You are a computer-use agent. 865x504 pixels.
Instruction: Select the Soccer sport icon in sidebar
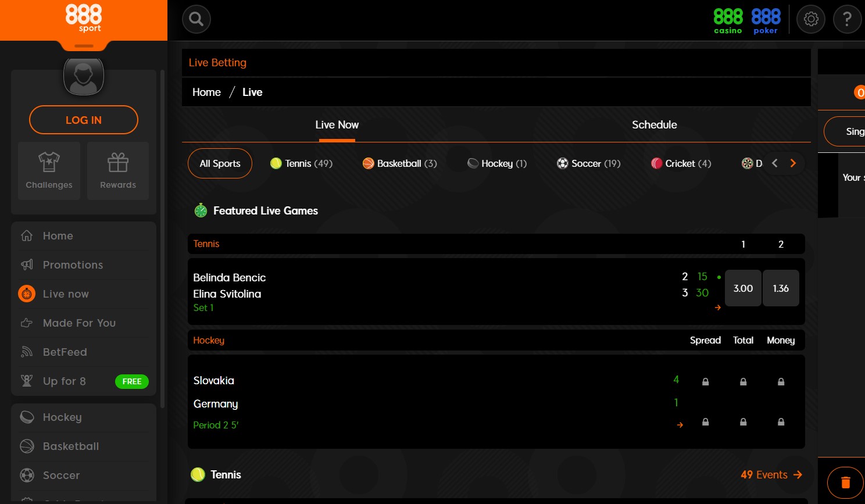coord(27,475)
